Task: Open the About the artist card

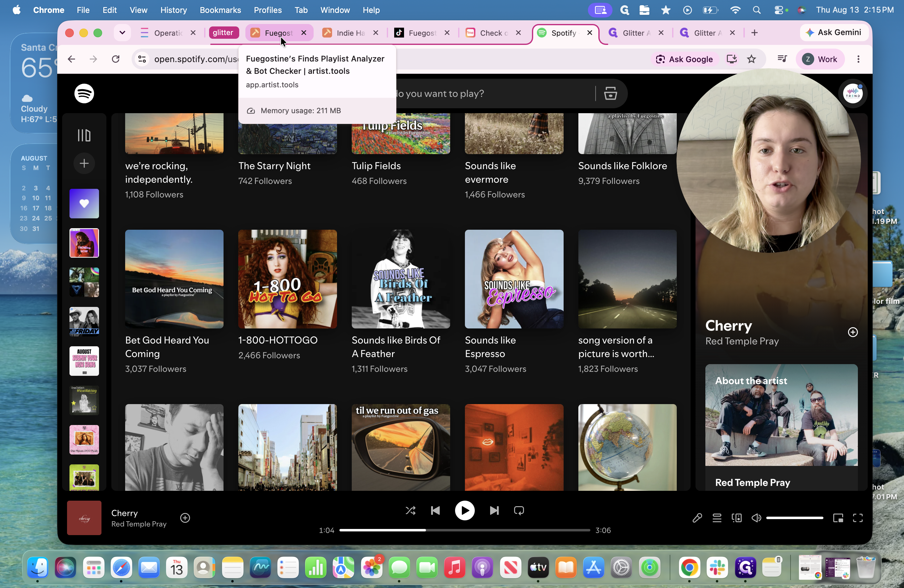Action: [x=781, y=427]
